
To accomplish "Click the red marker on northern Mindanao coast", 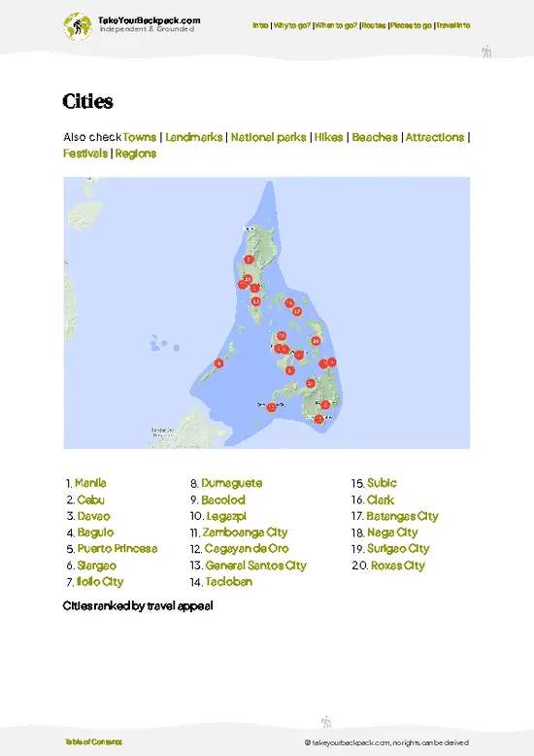I will pyautogui.click(x=311, y=383).
